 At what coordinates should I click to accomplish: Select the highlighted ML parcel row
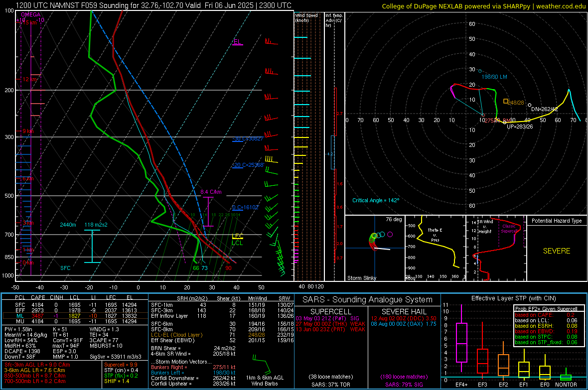pyautogui.click(x=75, y=316)
